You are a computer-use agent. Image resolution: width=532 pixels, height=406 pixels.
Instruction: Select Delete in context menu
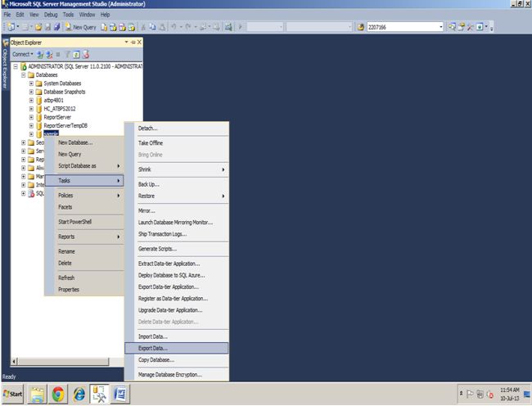tap(84, 264)
